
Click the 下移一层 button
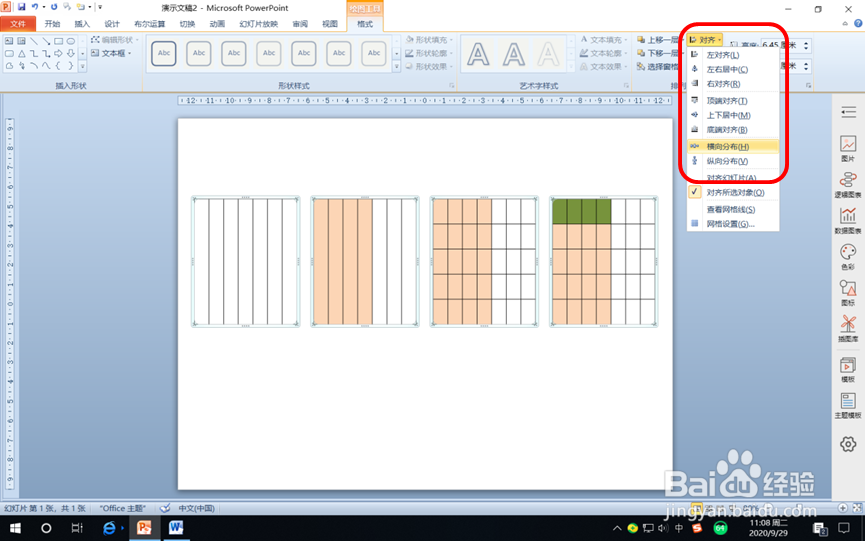click(657, 53)
